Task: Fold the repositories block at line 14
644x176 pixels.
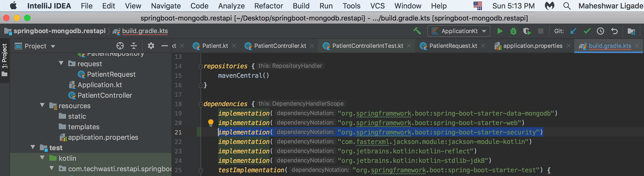Action: [201, 66]
